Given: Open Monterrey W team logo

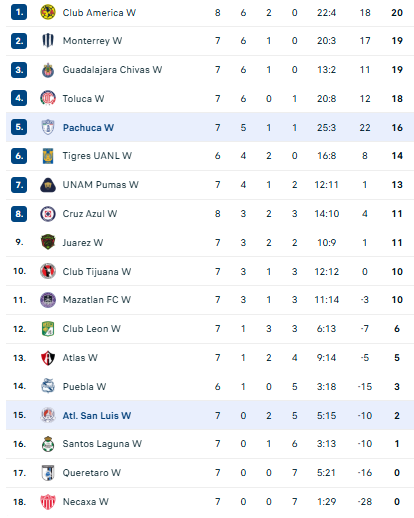Looking at the screenshot, I should 48,41.
